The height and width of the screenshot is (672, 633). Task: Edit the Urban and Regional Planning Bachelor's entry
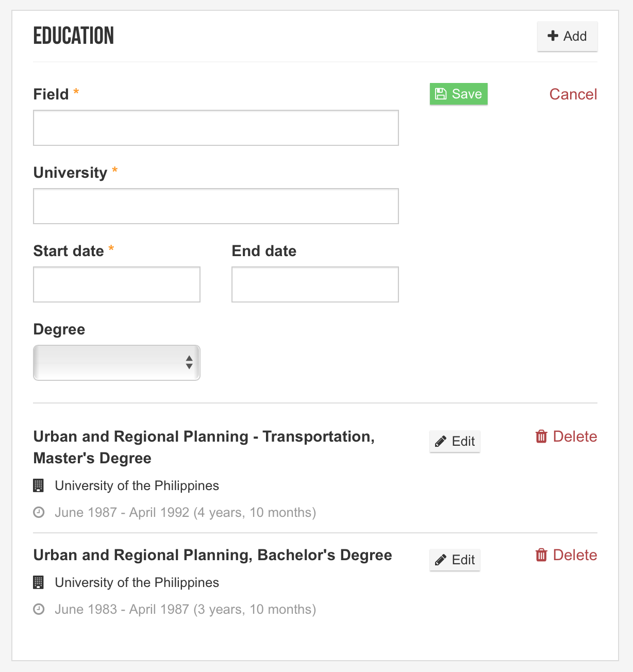click(x=455, y=560)
